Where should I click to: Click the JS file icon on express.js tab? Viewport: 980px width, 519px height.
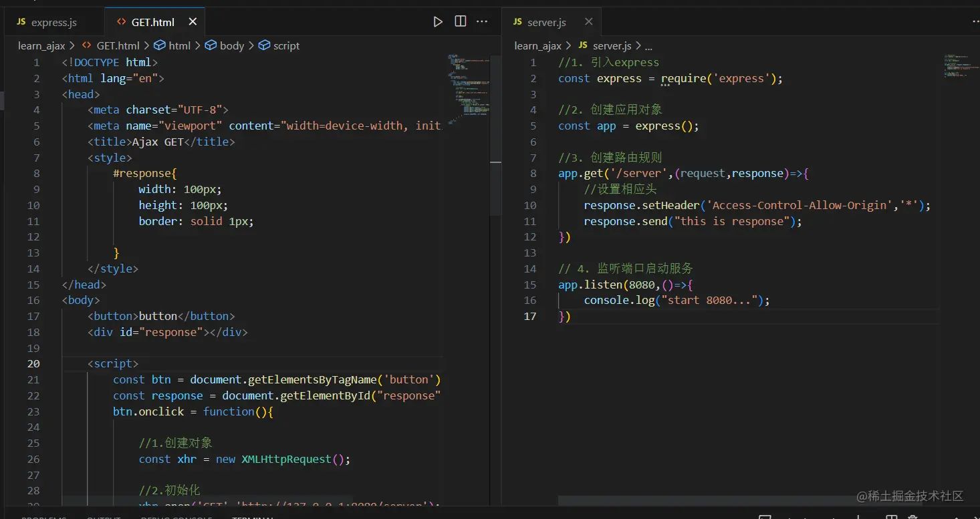(21, 23)
